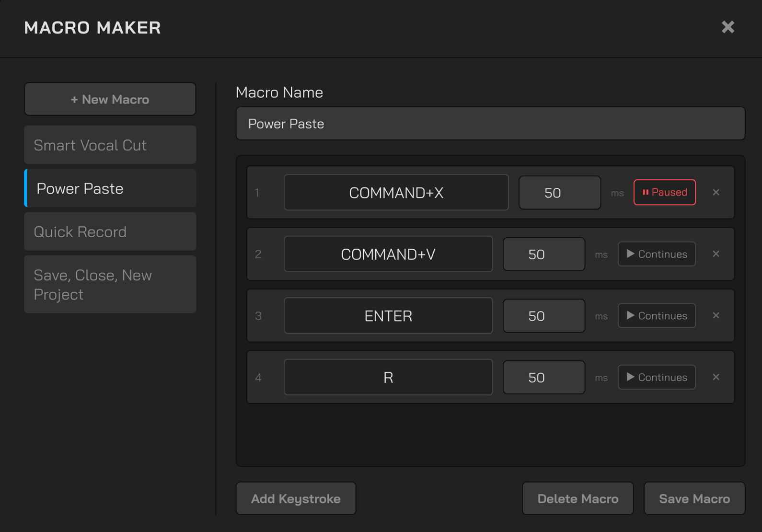Screen dimensions: 762x532
Task: Create a new macro
Action: (110, 99)
